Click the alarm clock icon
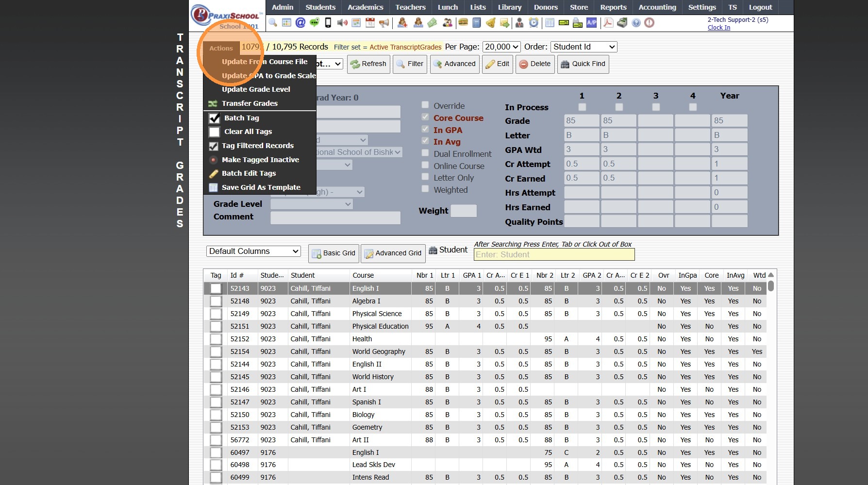This screenshot has width=868, height=485. click(534, 23)
